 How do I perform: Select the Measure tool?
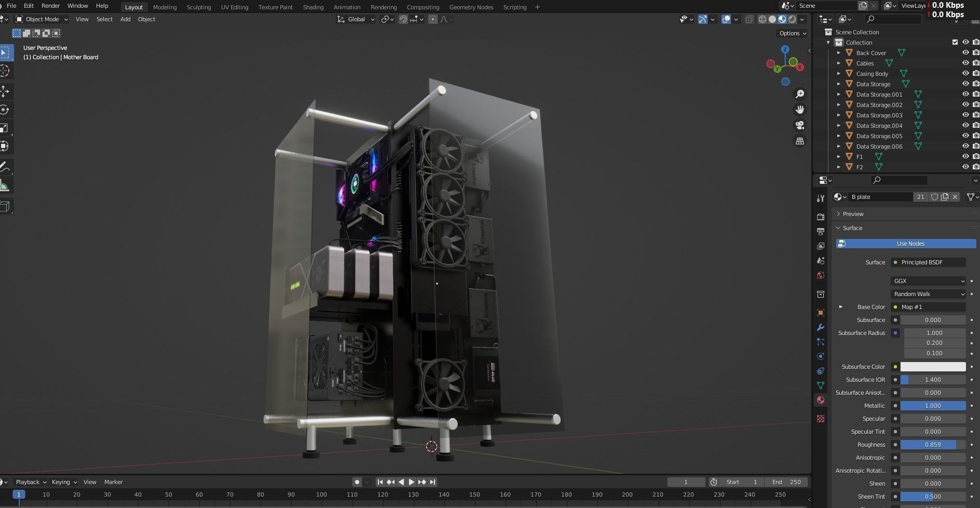tap(4, 186)
